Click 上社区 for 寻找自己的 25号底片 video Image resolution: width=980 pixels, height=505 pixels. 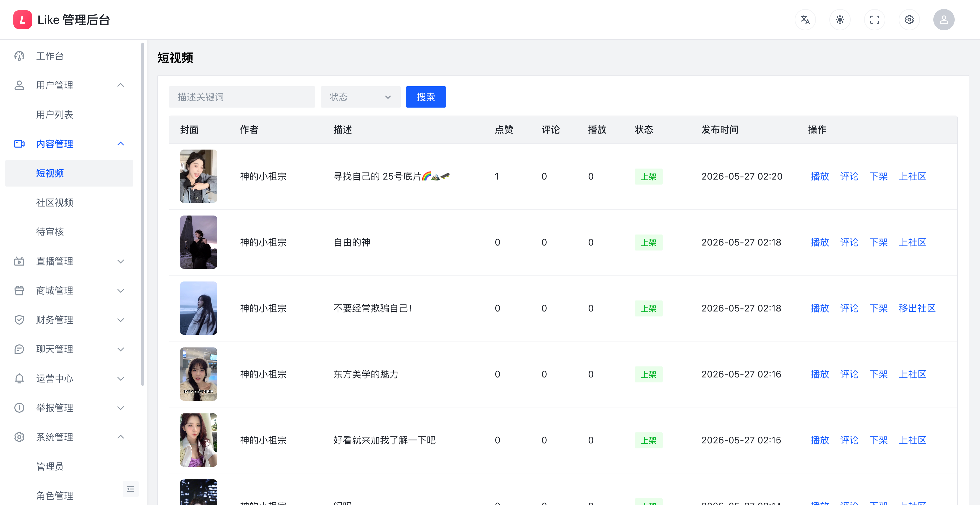click(x=912, y=177)
